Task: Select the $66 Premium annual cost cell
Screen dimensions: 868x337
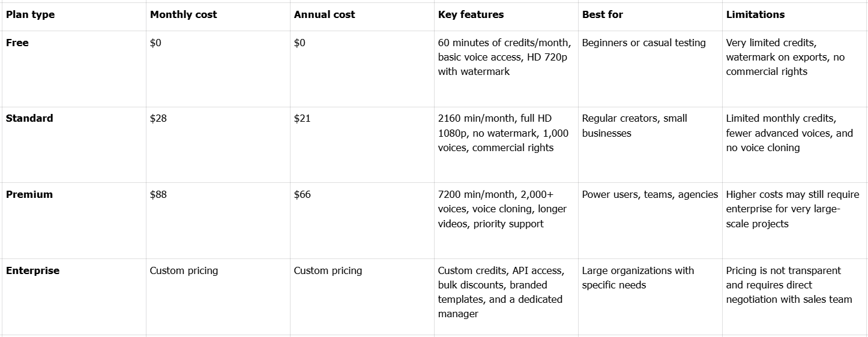Action: click(303, 194)
